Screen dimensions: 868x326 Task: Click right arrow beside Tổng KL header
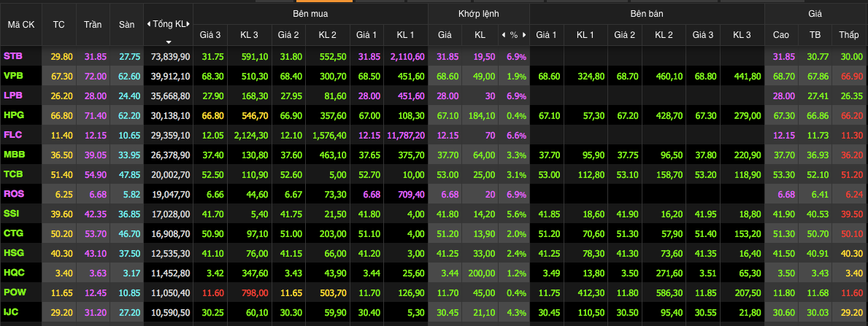(188, 24)
